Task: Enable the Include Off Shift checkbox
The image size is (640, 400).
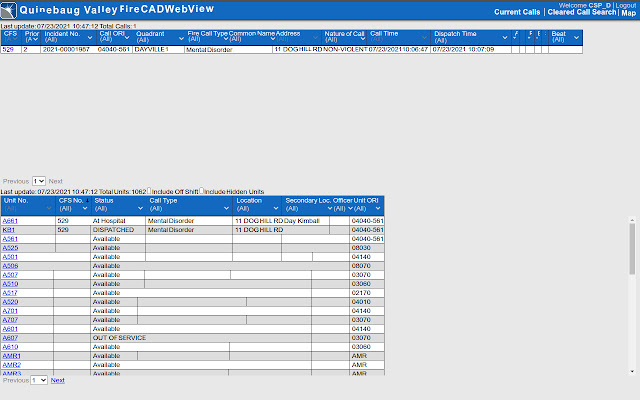Action: (x=149, y=191)
